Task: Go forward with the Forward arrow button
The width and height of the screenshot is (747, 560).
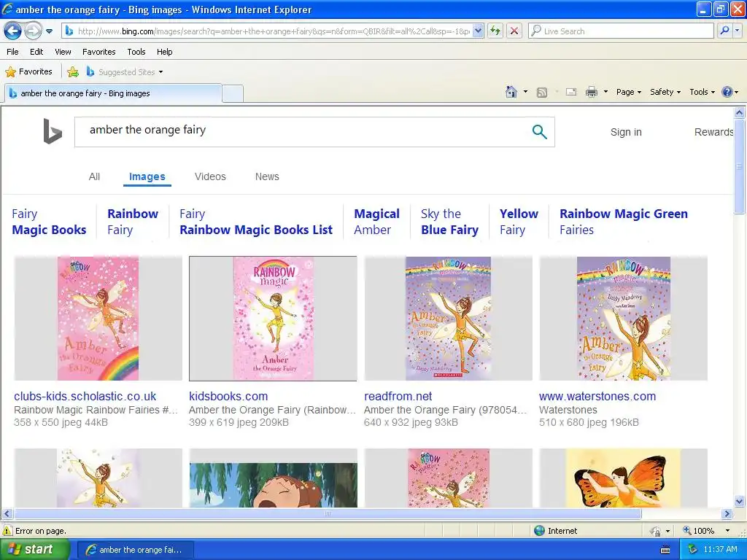Action: click(x=32, y=31)
